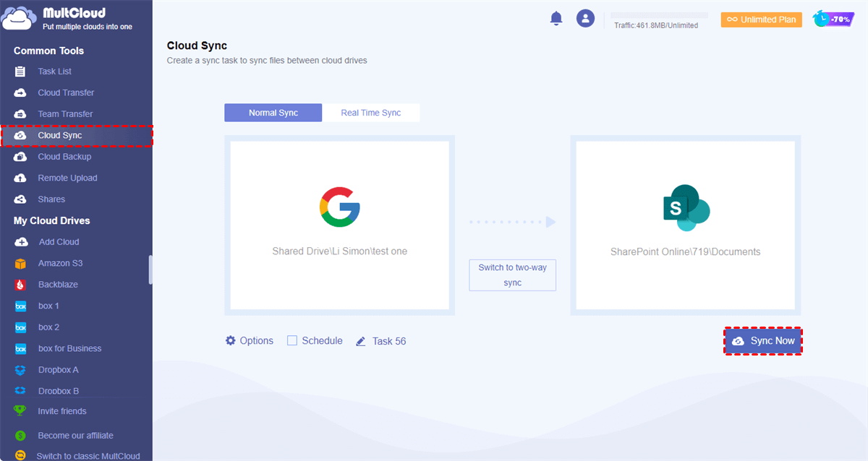Image resolution: width=868 pixels, height=461 pixels.
Task: Click the Dropbox A icon
Action: pyautogui.click(x=20, y=370)
